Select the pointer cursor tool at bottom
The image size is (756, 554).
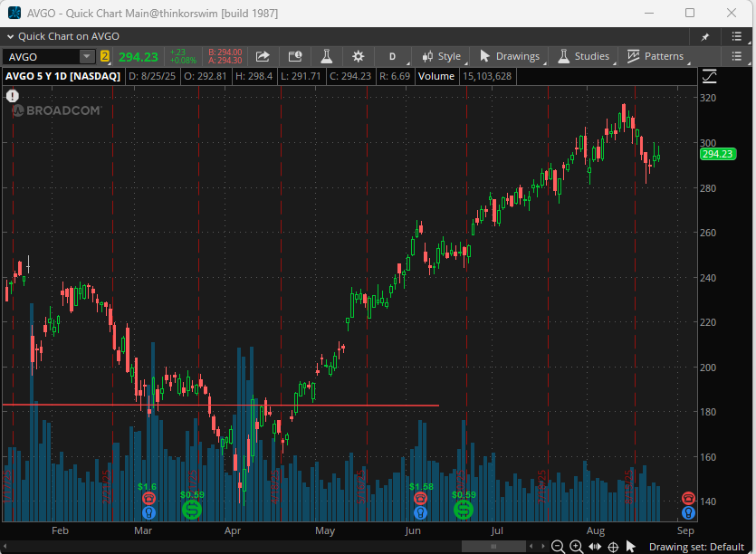coord(630,547)
